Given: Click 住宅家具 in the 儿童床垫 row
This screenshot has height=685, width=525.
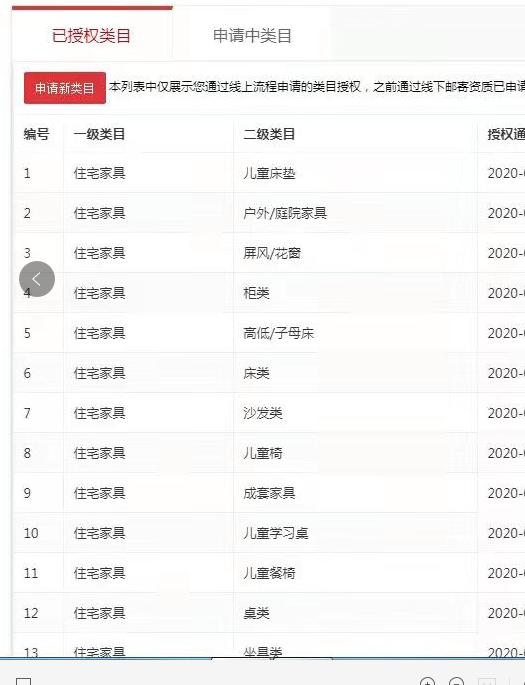Looking at the screenshot, I should pyautogui.click(x=100, y=173).
